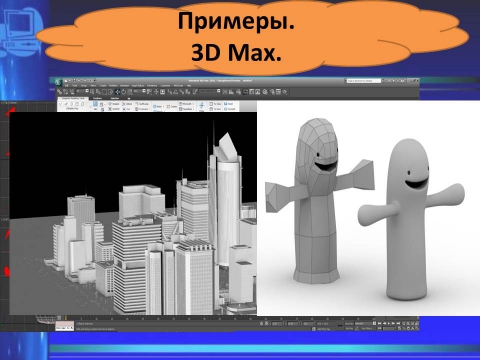Open the selection filter dropdown
The image size is (480, 360).
(83, 91)
